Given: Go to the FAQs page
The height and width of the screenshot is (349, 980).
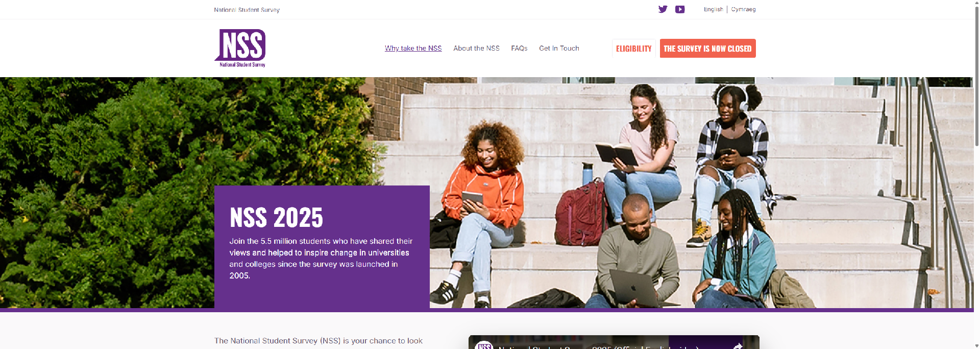Looking at the screenshot, I should pos(519,48).
